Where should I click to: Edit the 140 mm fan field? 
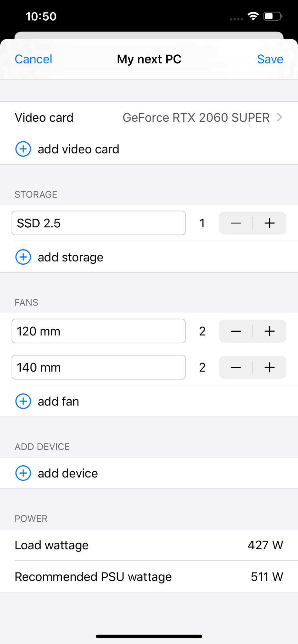(x=99, y=367)
